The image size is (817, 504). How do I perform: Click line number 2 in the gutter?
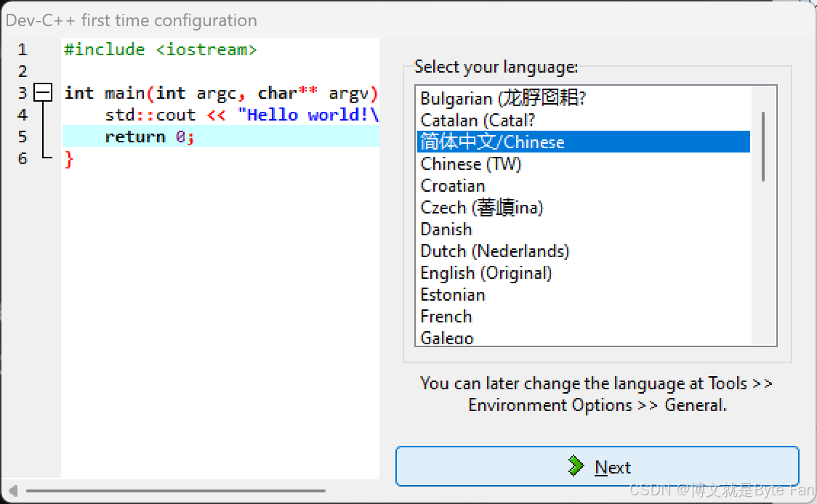(x=23, y=71)
